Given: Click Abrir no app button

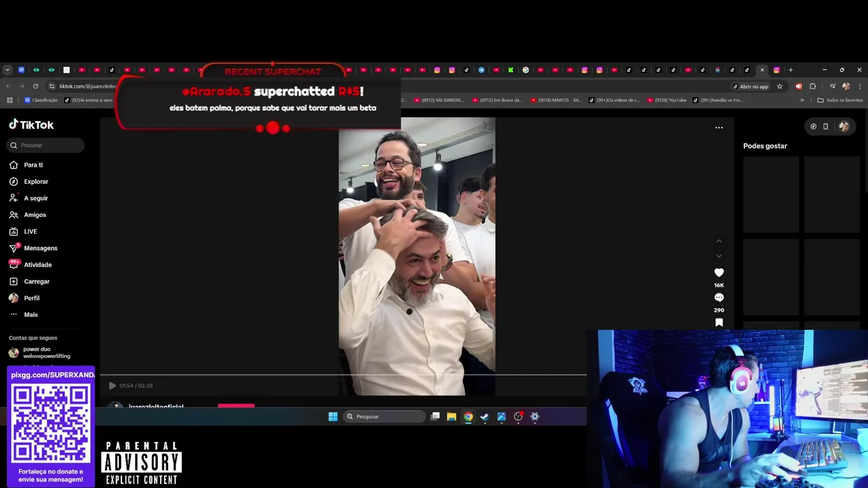Looking at the screenshot, I should coord(751,86).
